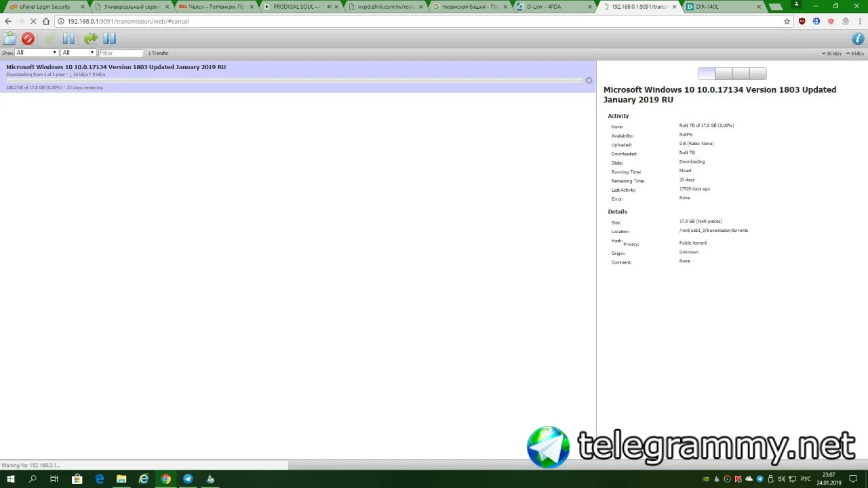Open the taskbar clock and date

pyautogui.click(x=829, y=479)
